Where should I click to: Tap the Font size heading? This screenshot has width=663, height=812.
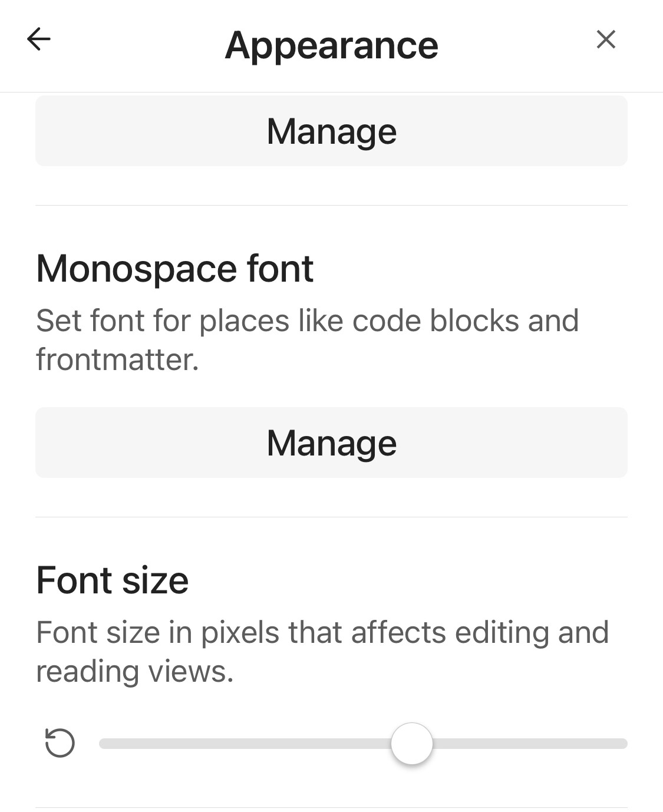[x=113, y=580]
